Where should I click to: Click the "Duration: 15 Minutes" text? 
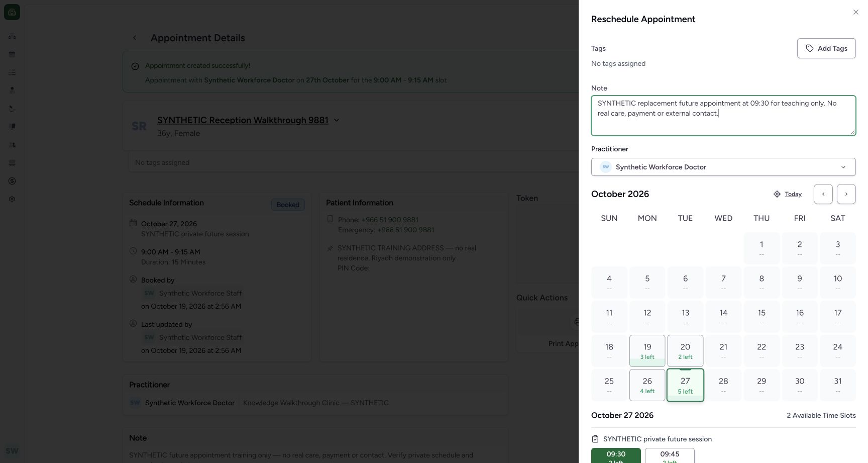point(173,262)
